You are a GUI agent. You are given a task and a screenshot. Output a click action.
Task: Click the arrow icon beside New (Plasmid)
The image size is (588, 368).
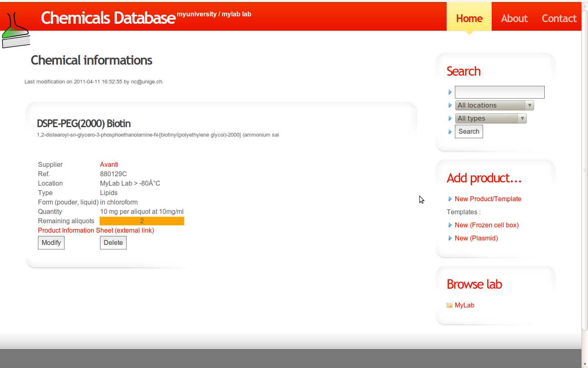[x=450, y=238]
